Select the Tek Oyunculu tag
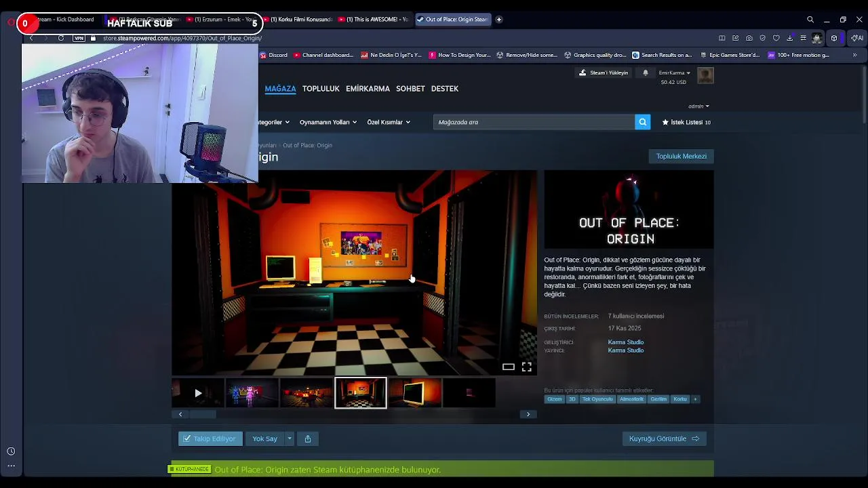This screenshot has width=868, height=488. (x=597, y=399)
